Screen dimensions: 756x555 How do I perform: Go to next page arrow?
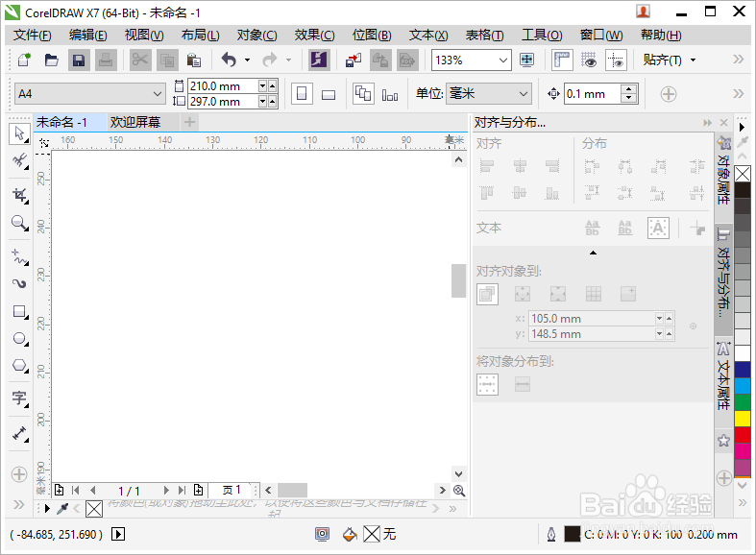tap(166, 491)
